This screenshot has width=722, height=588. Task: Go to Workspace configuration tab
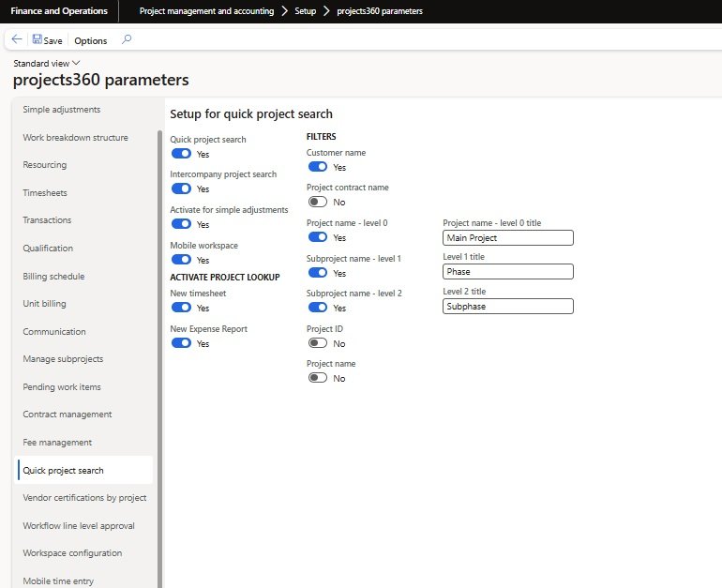[72, 553]
